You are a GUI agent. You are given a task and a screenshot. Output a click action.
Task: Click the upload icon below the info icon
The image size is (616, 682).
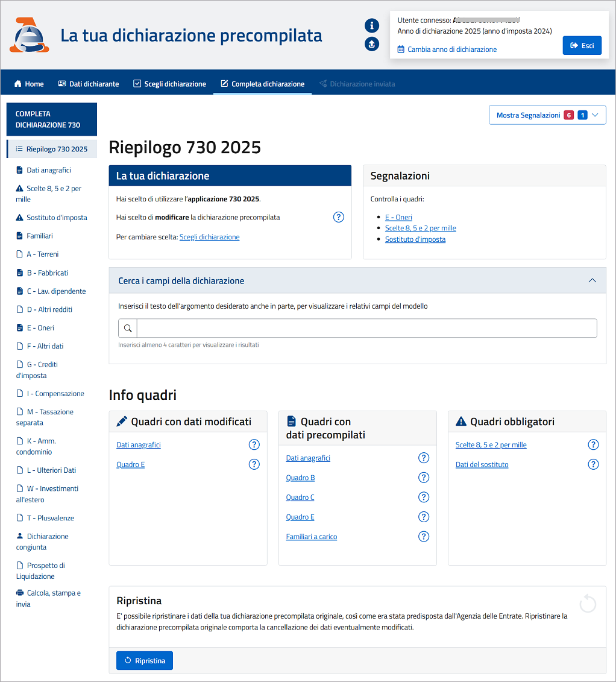[372, 44]
